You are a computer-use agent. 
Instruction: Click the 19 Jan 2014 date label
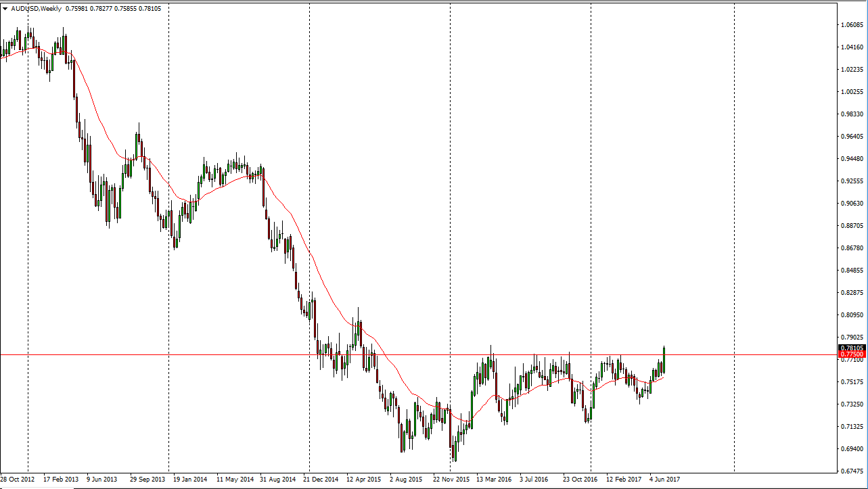pyautogui.click(x=189, y=480)
